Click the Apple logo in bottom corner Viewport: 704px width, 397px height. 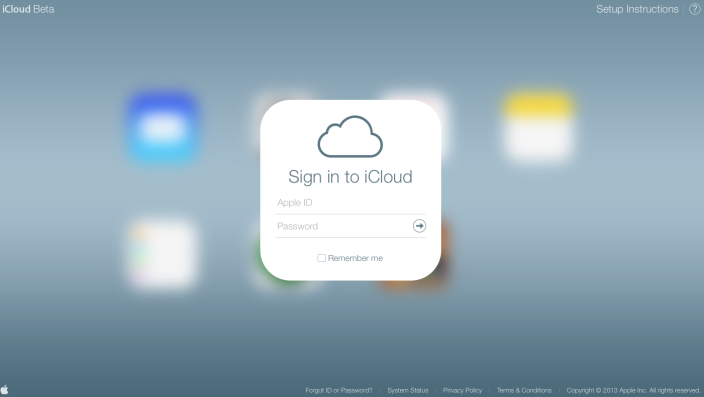(4, 389)
